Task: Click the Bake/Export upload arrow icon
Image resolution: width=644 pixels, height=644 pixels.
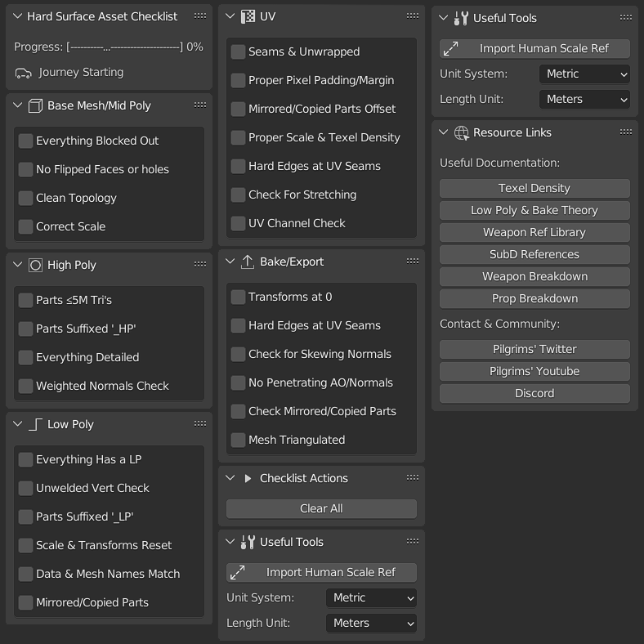Action: click(248, 262)
